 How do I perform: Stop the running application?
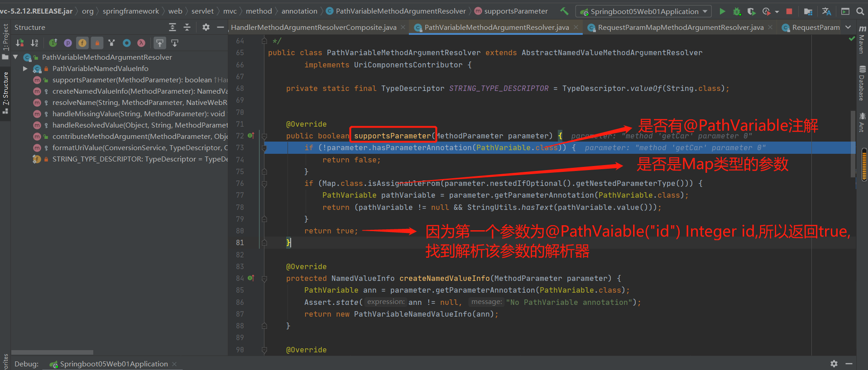tap(789, 11)
